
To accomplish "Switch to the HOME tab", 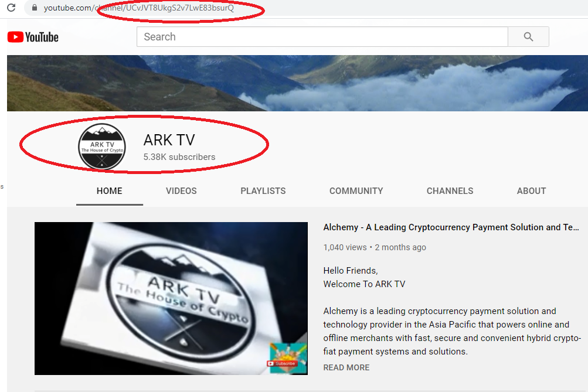I will tap(110, 191).
